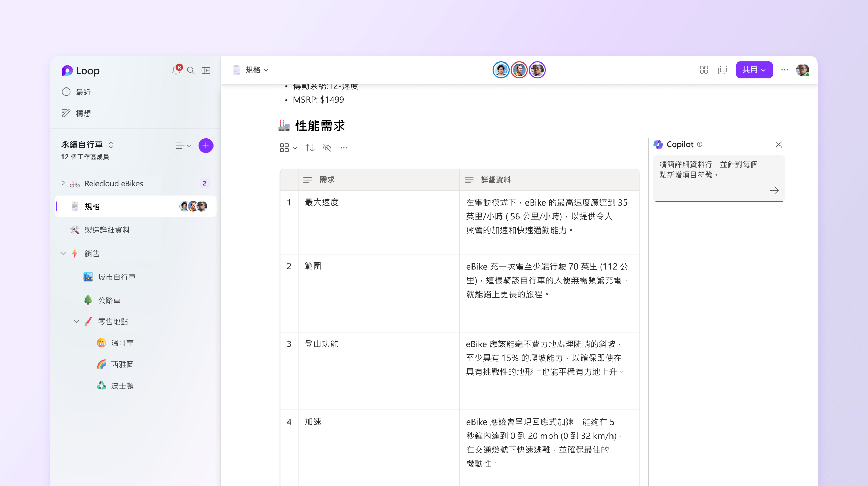
Task: Collapse the 零售地點 section
Action: pos(76,321)
